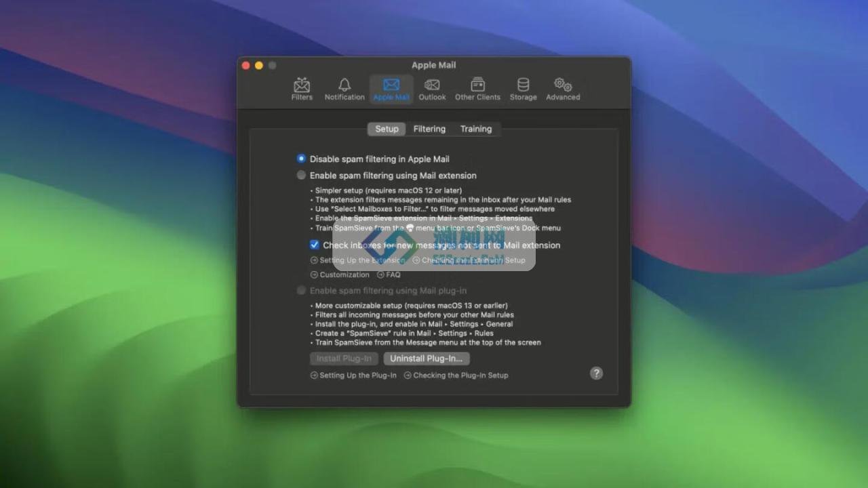Click the Uninstall Plug-In button

click(x=427, y=358)
